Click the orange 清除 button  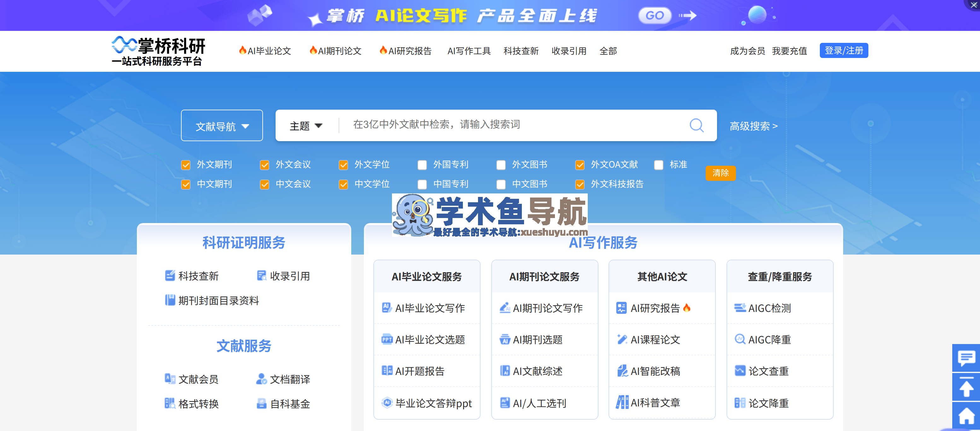pos(720,173)
